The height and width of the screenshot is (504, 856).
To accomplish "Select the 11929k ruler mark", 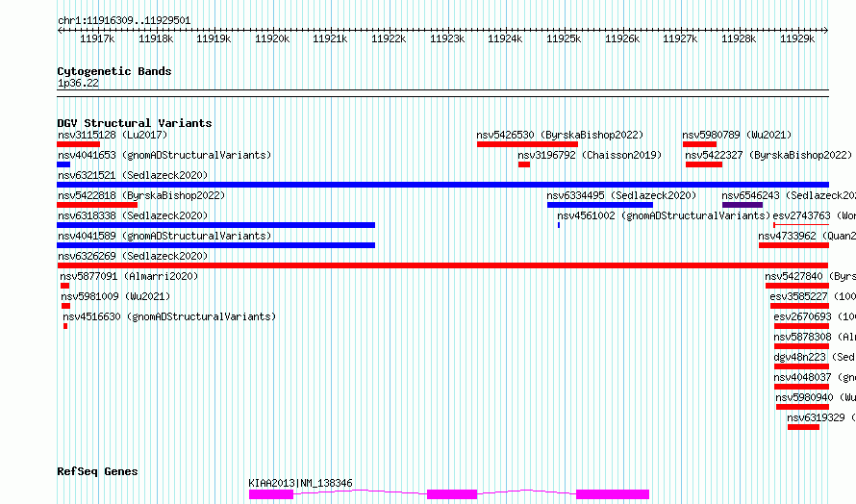I will (797, 38).
